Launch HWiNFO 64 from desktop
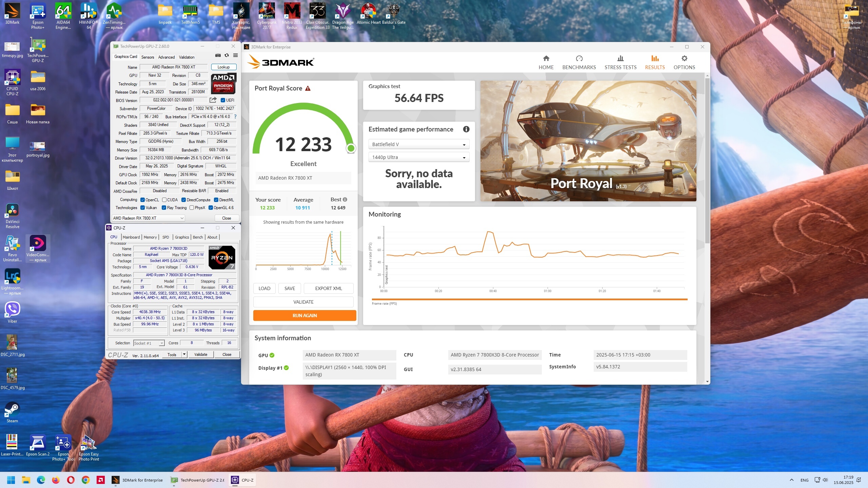The height and width of the screenshot is (488, 868). 88,16
